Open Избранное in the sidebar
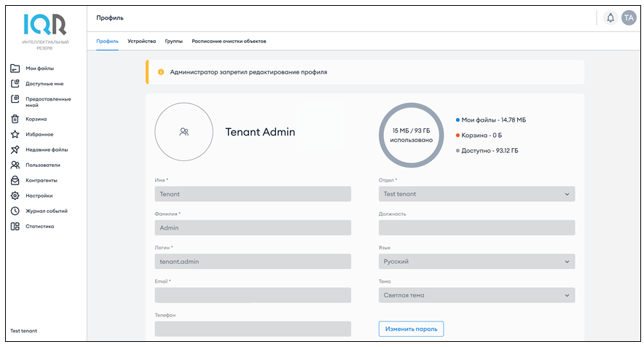This screenshot has height=347, width=644. [39, 134]
